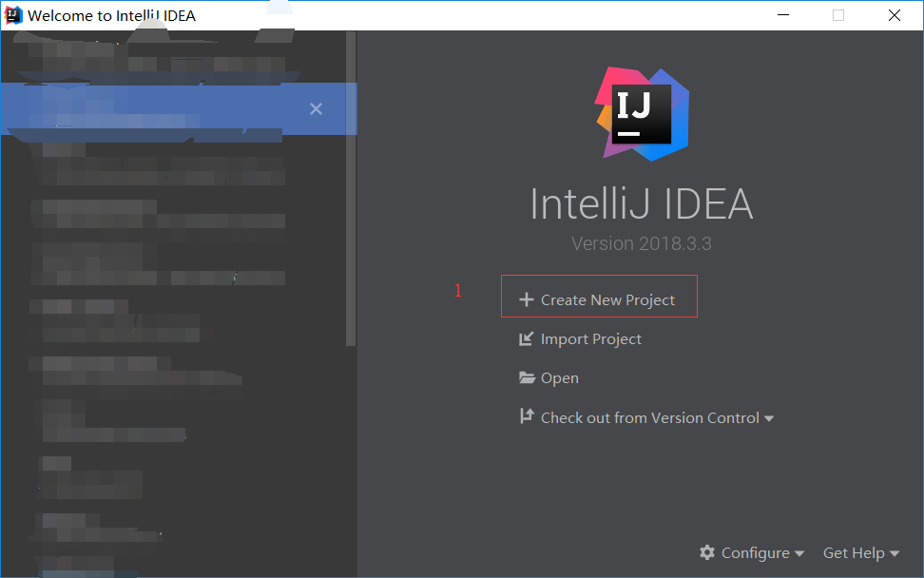
Task: Click the Import Project arrow icon
Action: tap(526, 339)
